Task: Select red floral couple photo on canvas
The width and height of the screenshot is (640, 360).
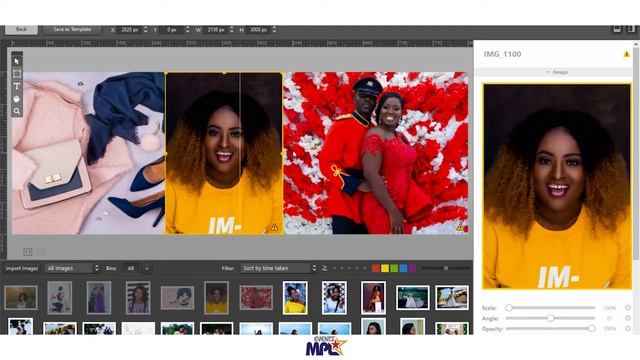Action: pyautogui.click(x=376, y=153)
